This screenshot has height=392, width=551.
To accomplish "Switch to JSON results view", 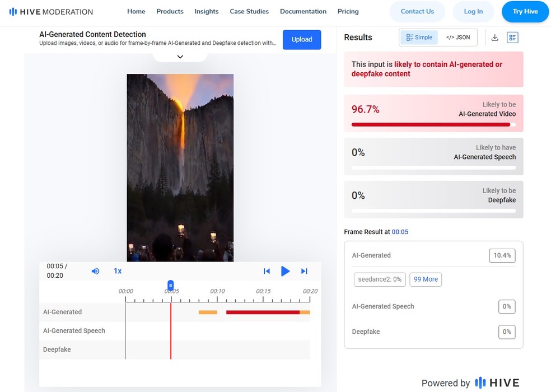I will point(458,38).
